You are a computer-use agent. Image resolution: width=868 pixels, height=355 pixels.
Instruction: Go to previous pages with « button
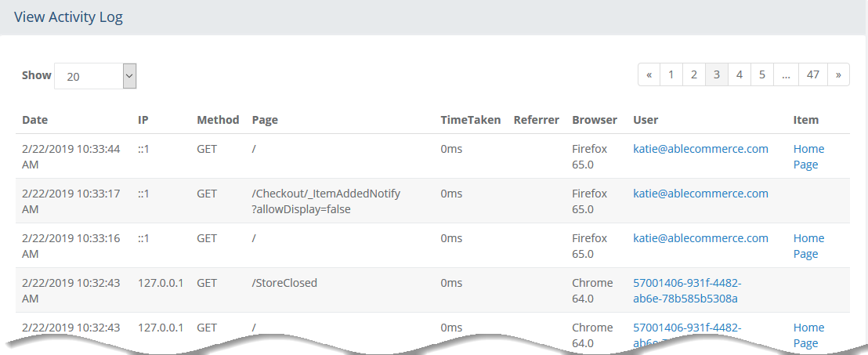click(649, 74)
